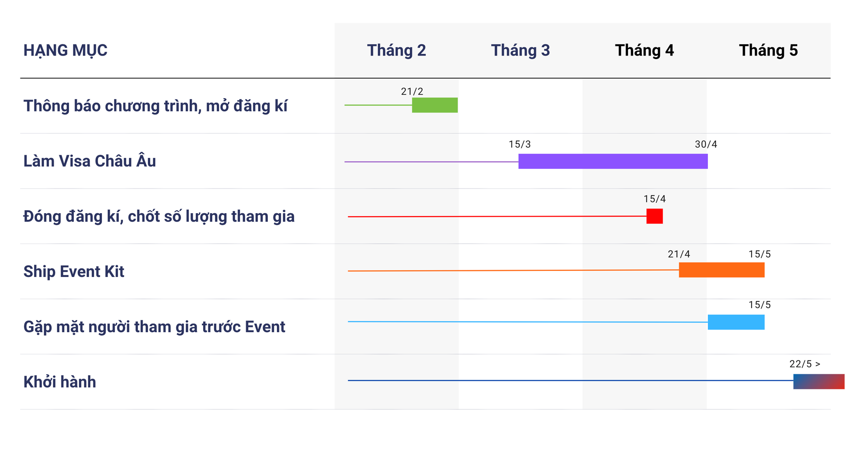Screen dimensions: 868x452
Task: Select the Tháng 2 column header
Action: [396, 50]
